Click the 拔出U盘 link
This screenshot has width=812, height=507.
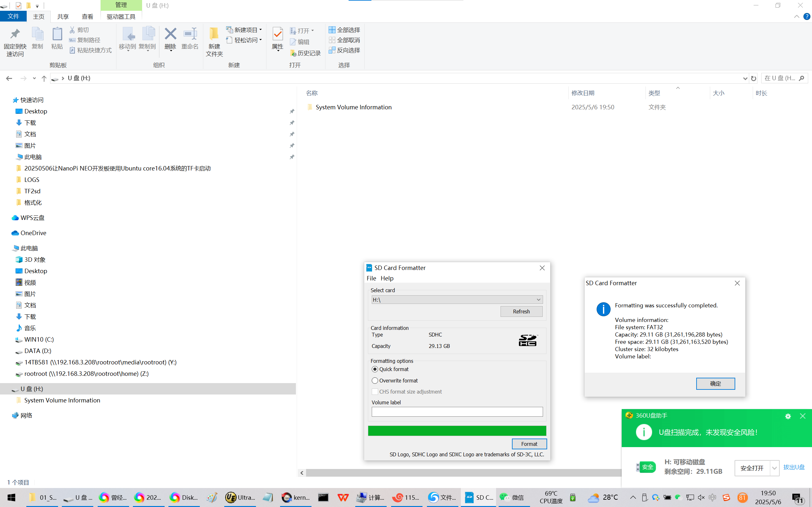pyautogui.click(x=794, y=467)
